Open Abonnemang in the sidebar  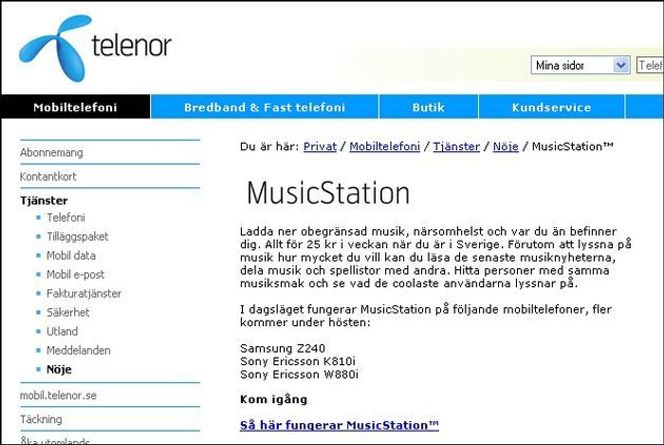point(52,152)
